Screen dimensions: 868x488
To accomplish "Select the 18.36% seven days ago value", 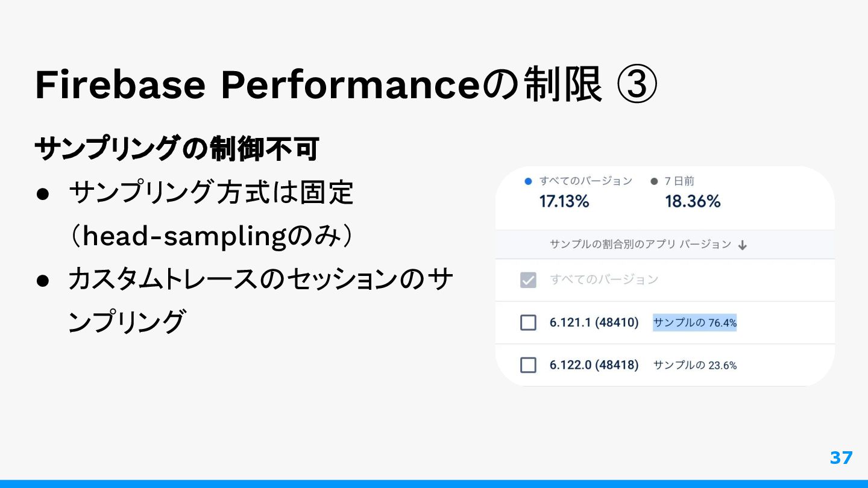I will point(693,202).
